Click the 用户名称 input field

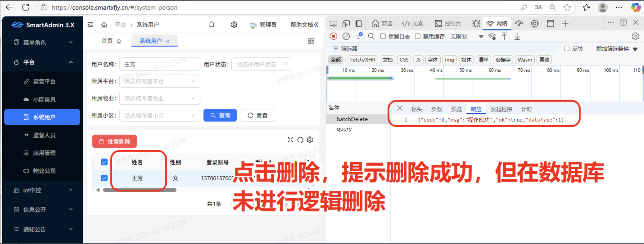(160, 64)
